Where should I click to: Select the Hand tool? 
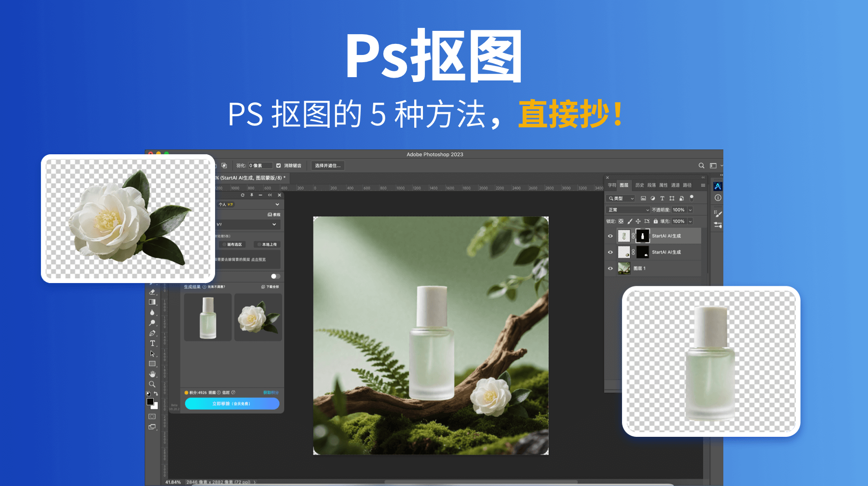(152, 374)
